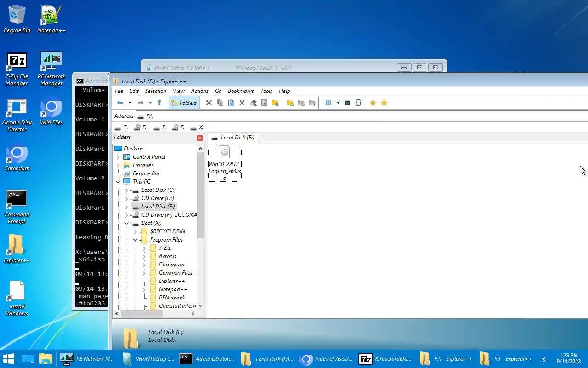Screen dimensions: 588x368
Task: Navigate up one folder level
Action: pyautogui.click(x=159, y=103)
